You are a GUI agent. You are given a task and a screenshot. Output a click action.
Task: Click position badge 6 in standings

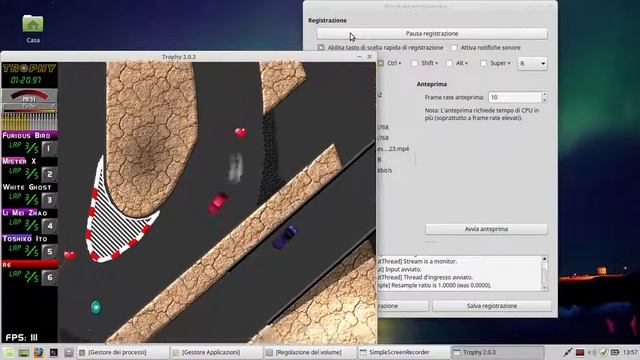[49, 277]
